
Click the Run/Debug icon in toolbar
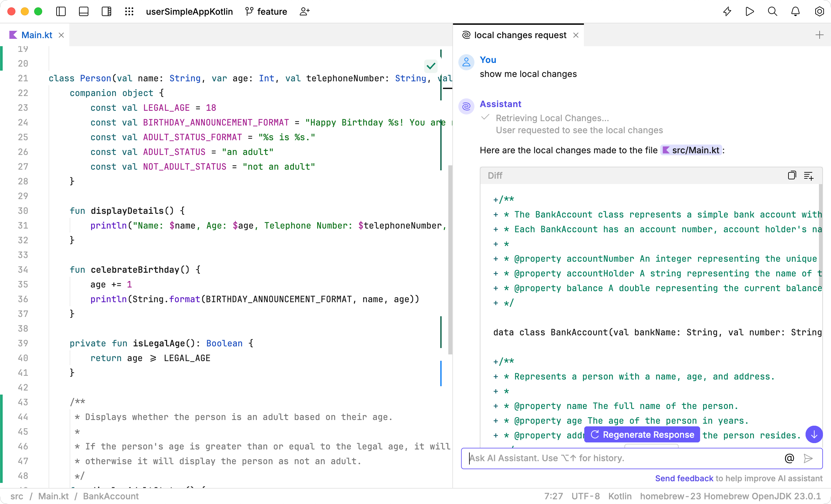(x=750, y=11)
